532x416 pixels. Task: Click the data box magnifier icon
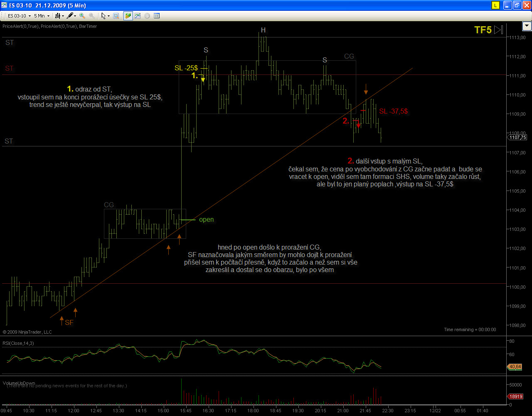coord(116,16)
